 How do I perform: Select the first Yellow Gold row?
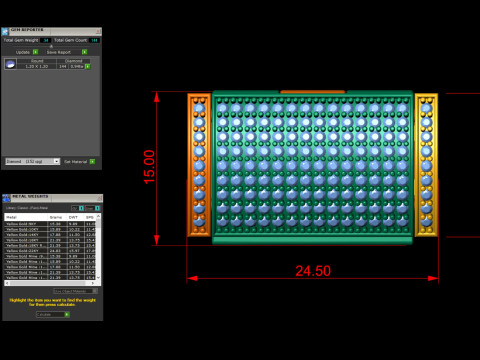click(50, 224)
